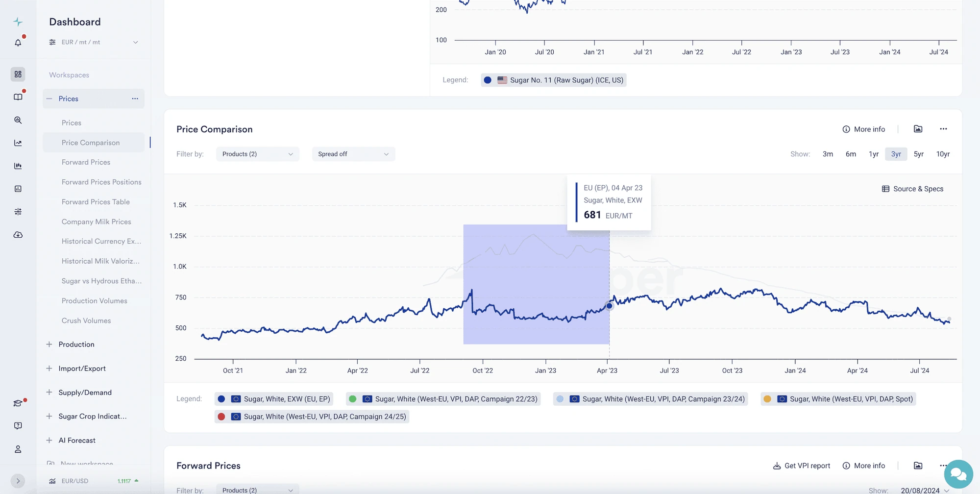Open Production Volumes page
This screenshot has width=980, height=494.
95,301
